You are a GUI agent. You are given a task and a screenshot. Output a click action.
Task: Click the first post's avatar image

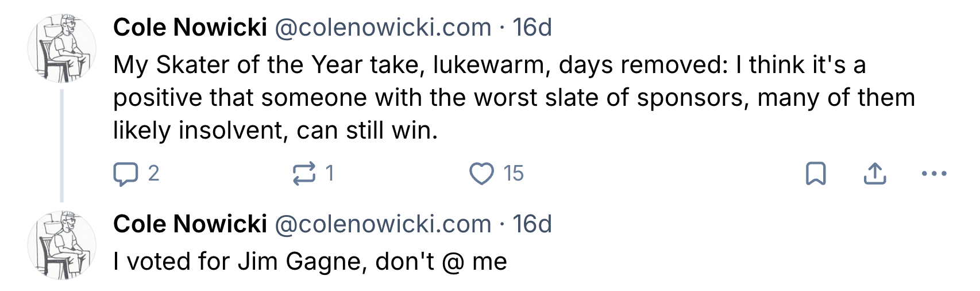pos(62,48)
